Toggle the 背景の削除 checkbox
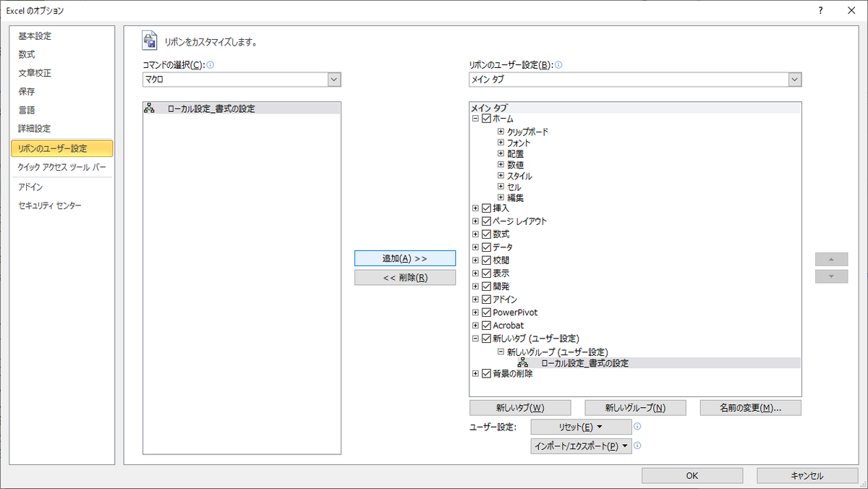Image resolution: width=868 pixels, height=489 pixels. (486, 374)
